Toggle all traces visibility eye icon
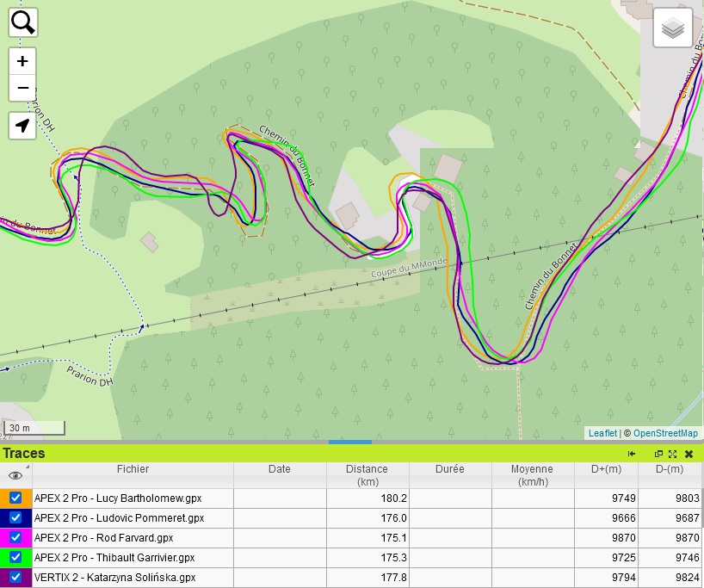The image size is (704, 588). (x=15, y=475)
